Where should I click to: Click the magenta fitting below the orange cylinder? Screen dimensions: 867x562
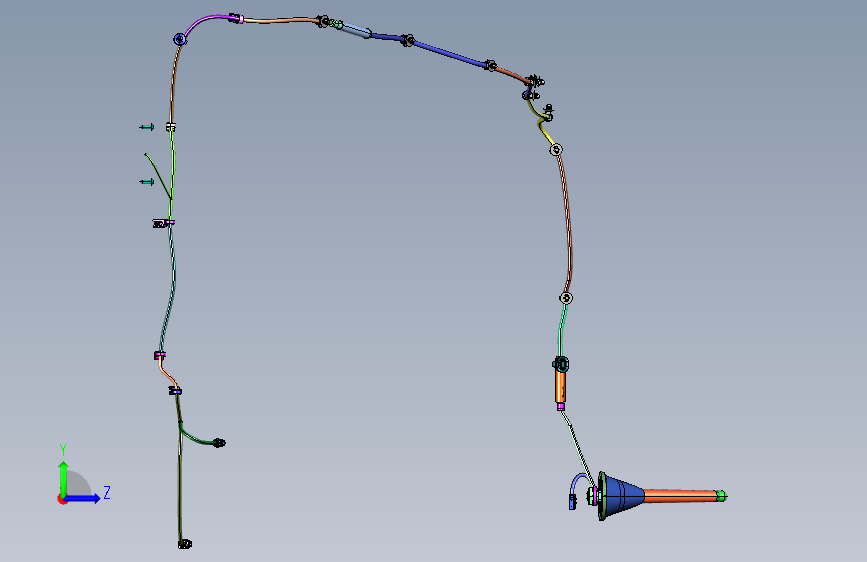[561, 407]
